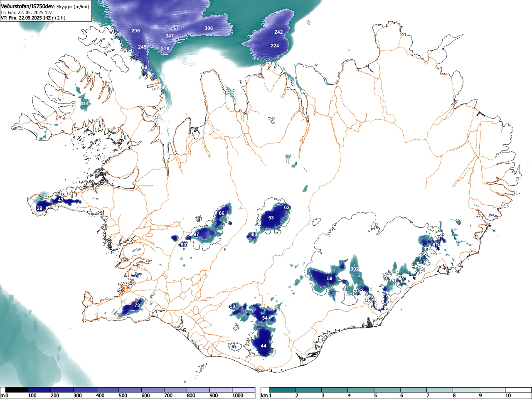Click the 62 value on the map
The image size is (532, 399).
pos(287,207)
